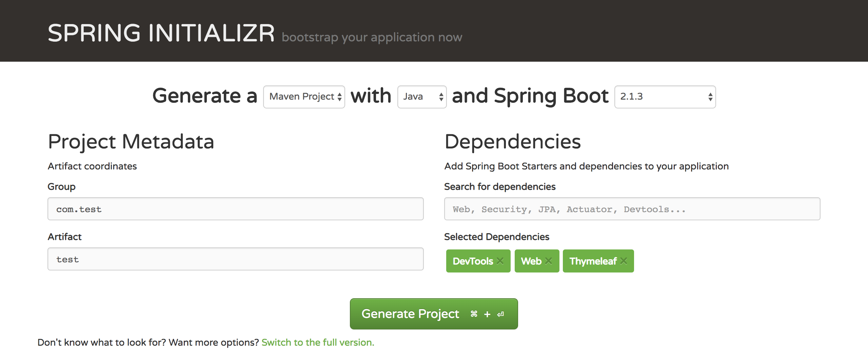
Task: Open the Maven Project type dropdown
Action: pos(304,97)
